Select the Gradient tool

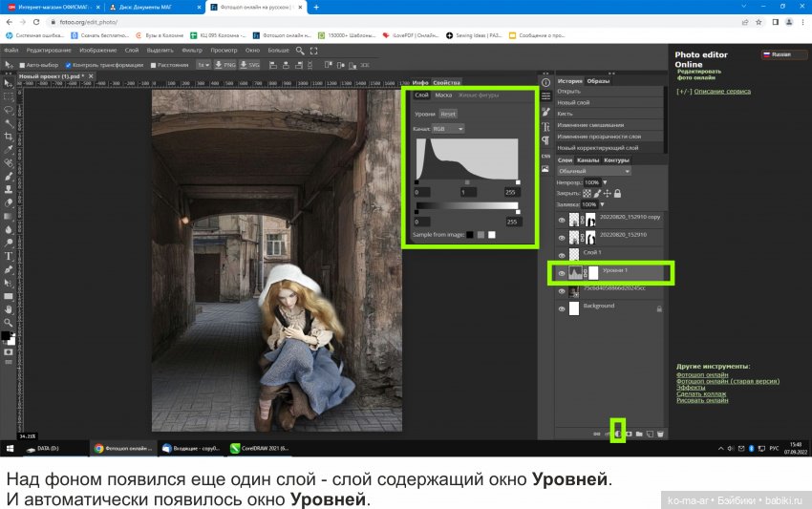tap(9, 216)
